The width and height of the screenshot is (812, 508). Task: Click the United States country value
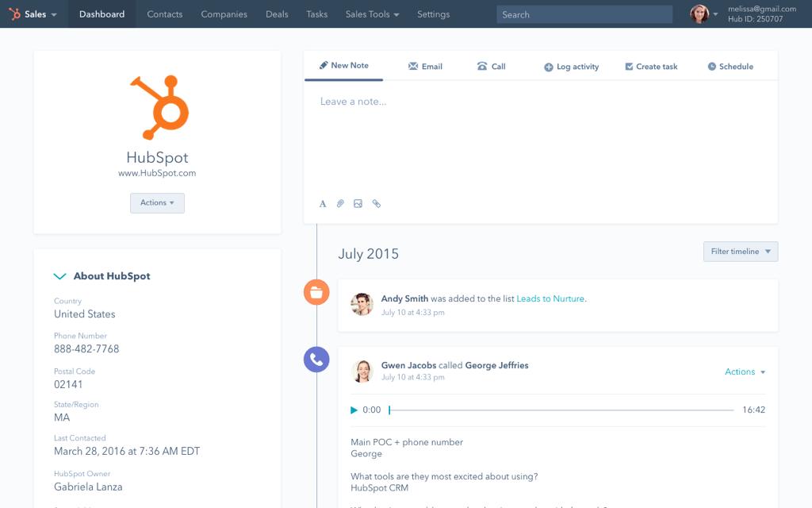[x=84, y=314]
